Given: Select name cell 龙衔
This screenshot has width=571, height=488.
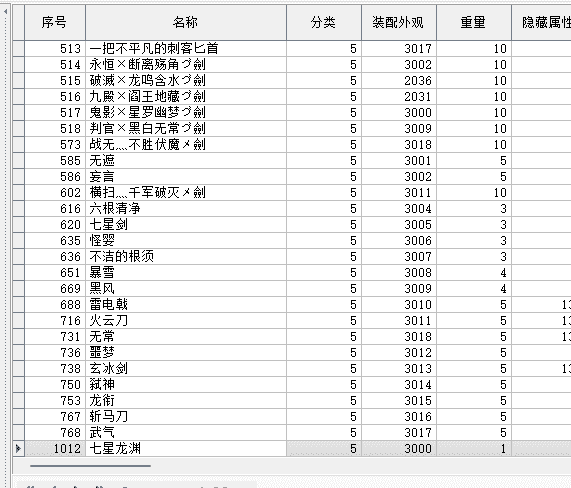Looking at the screenshot, I should coord(186,401).
